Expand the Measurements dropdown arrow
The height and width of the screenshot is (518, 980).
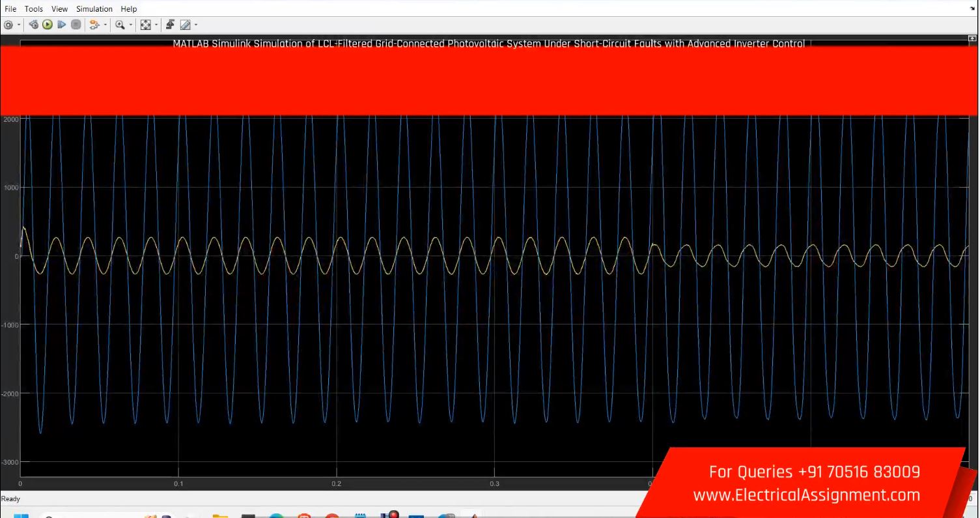[x=195, y=25]
